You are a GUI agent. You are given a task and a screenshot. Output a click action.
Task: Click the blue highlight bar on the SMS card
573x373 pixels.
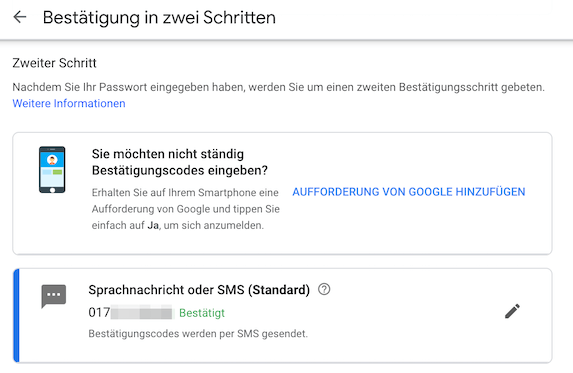click(x=16, y=316)
